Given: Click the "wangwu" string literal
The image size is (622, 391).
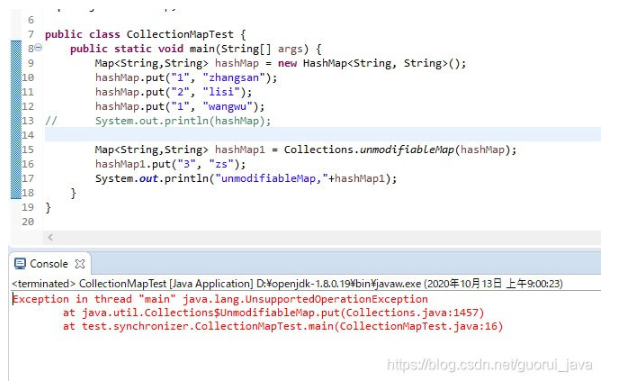Looking at the screenshot, I should pos(227,106).
